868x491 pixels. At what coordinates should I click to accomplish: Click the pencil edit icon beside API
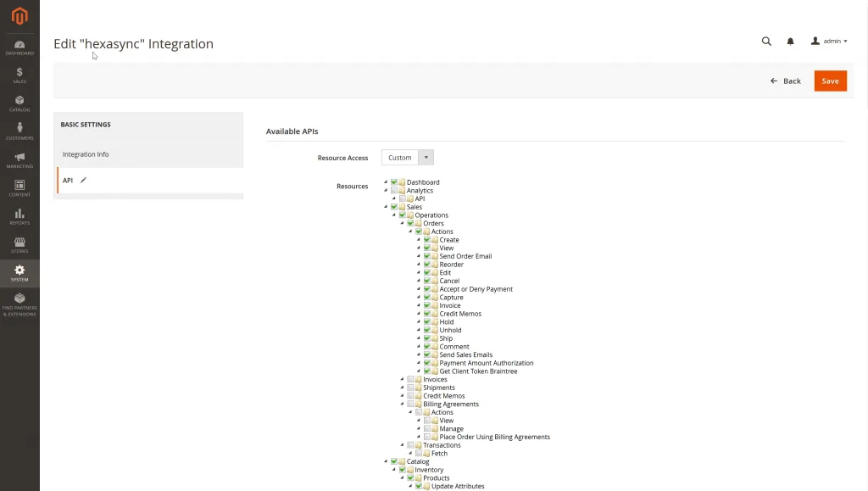84,180
